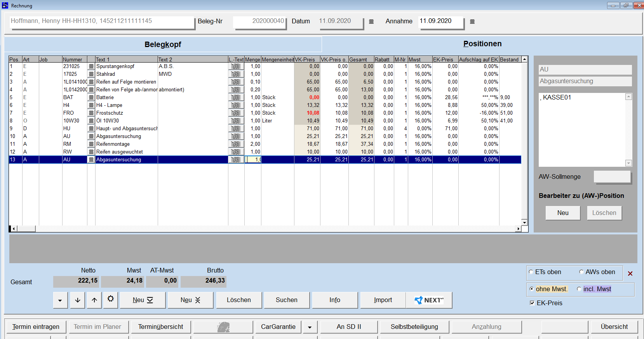This screenshot has width=644, height=339.
Task: Open the L.-Text keyboard icon for Batterie row
Action: [236, 98]
